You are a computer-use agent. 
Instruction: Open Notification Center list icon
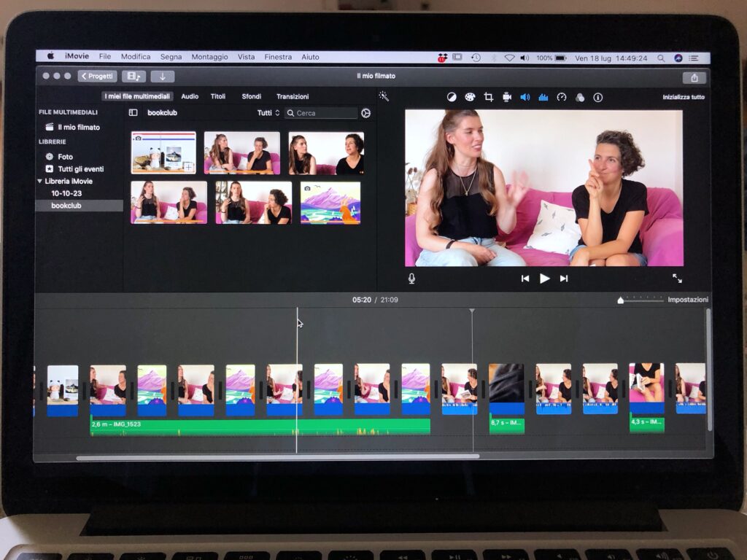[x=694, y=58]
